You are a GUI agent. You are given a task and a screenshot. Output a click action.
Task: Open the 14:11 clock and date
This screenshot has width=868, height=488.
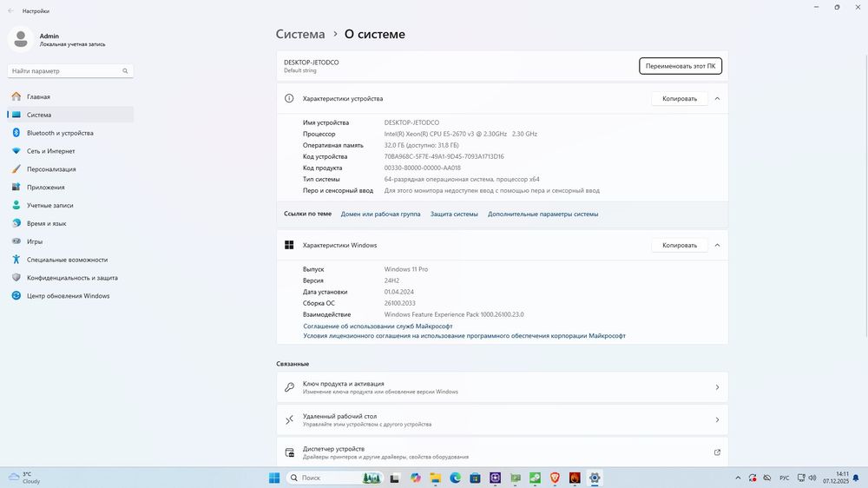836,478
